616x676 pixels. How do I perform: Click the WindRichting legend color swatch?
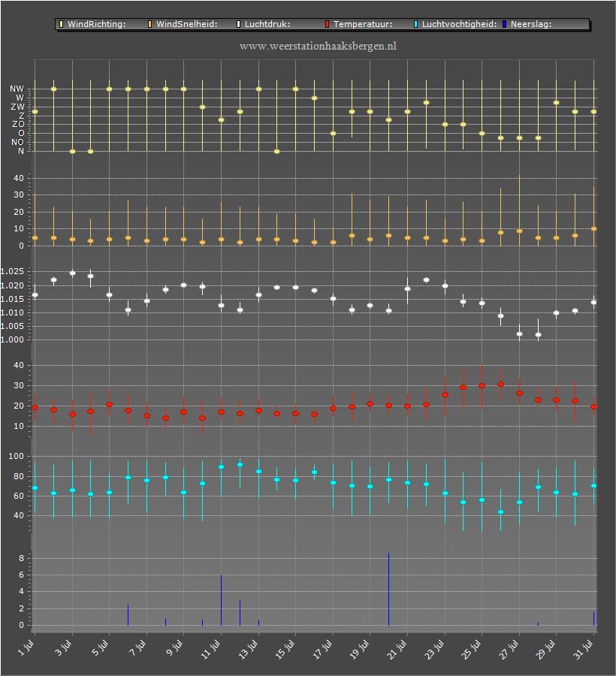[61, 24]
